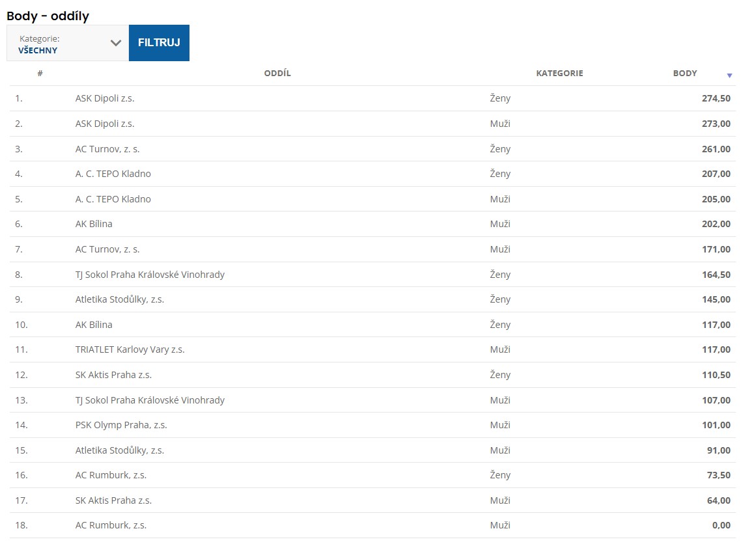Click the score 101,00
The height and width of the screenshot is (546, 756).
716,425
